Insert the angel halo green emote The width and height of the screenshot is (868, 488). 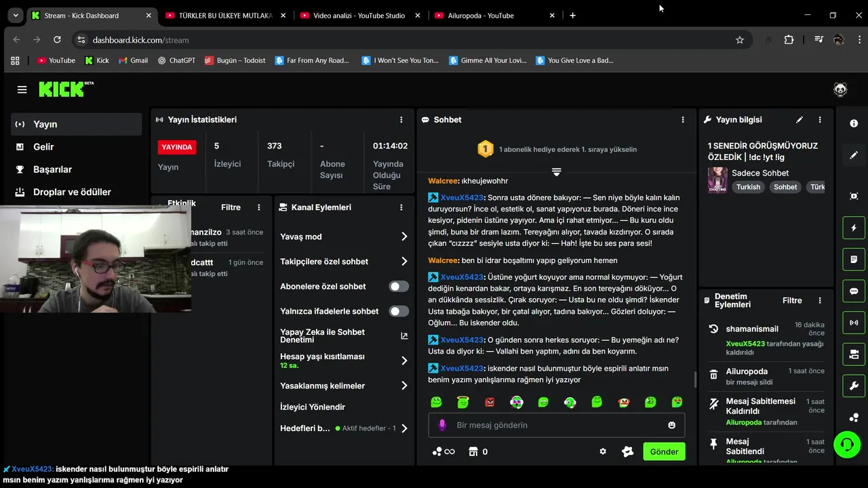463,402
